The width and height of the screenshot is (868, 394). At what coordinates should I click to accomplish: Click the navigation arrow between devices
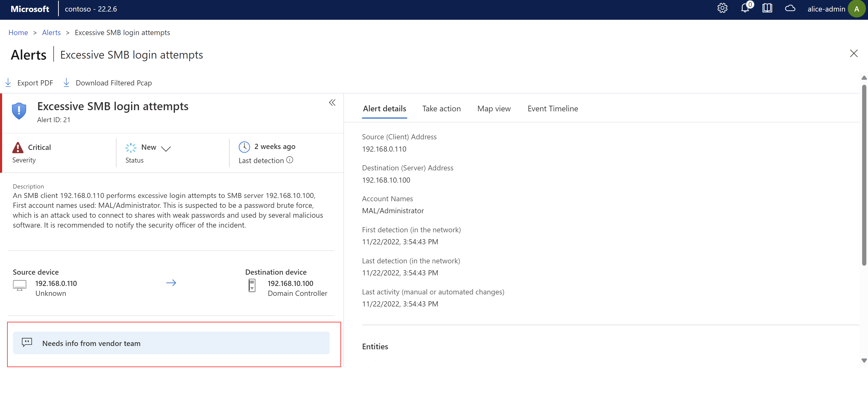click(171, 283)
